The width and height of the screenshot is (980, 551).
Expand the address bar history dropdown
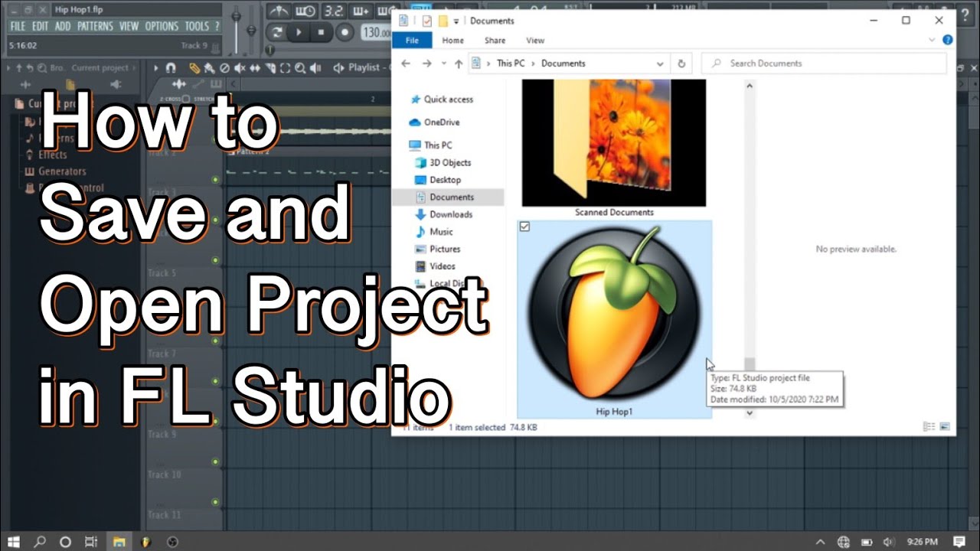(660, 64)
